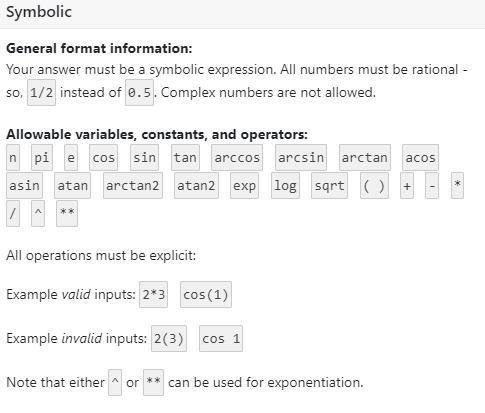
Task: Select the 'log' function token
Action: pyautogui.click(x=285, y=185)
